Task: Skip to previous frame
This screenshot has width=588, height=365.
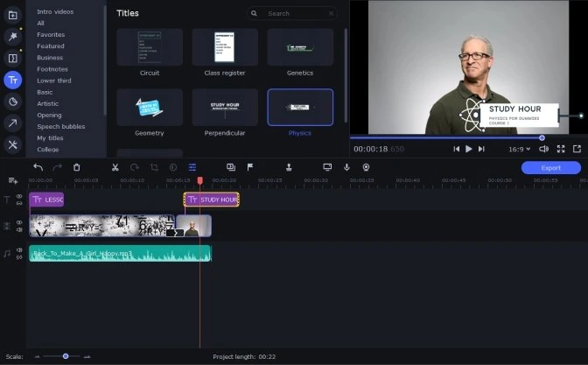Action: (456, 149)
